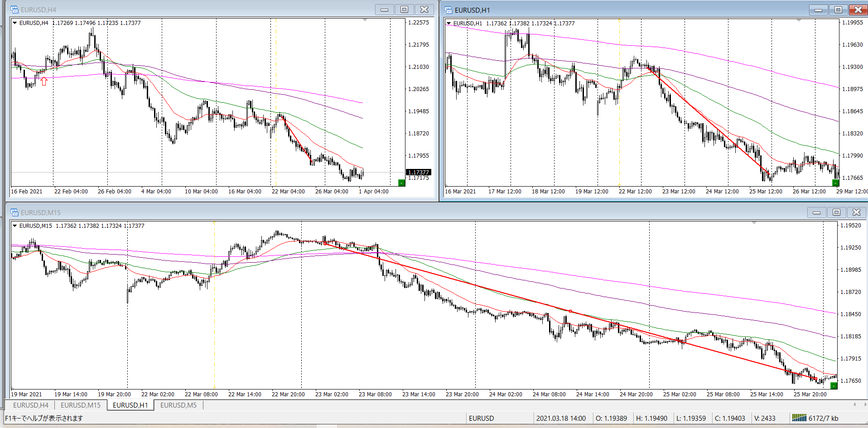Click the EURUSD,H4 chart window icon
The height and width of the screenshot is (428, 868).
(14, 10)
